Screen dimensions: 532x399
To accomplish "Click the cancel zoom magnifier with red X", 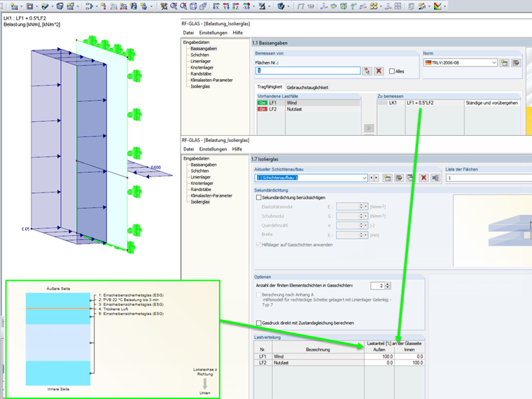I will point(183,6).
